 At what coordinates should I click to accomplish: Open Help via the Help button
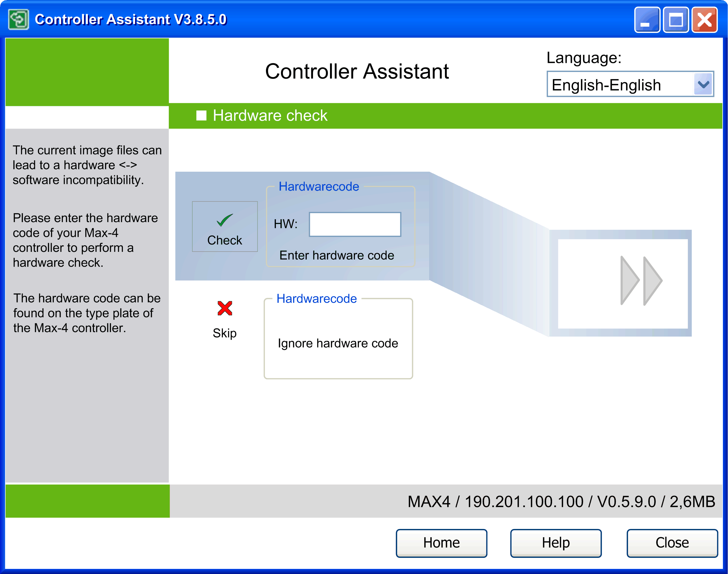click(x=556, y=543)
